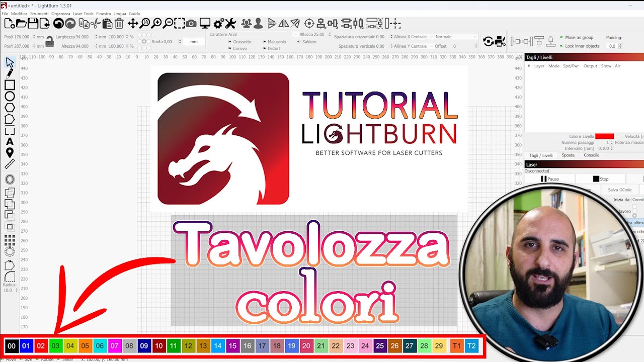The height and width of the screenshot is (362, 644).
Task: Toggle Lock inner objects
Action: click(579, 46)
